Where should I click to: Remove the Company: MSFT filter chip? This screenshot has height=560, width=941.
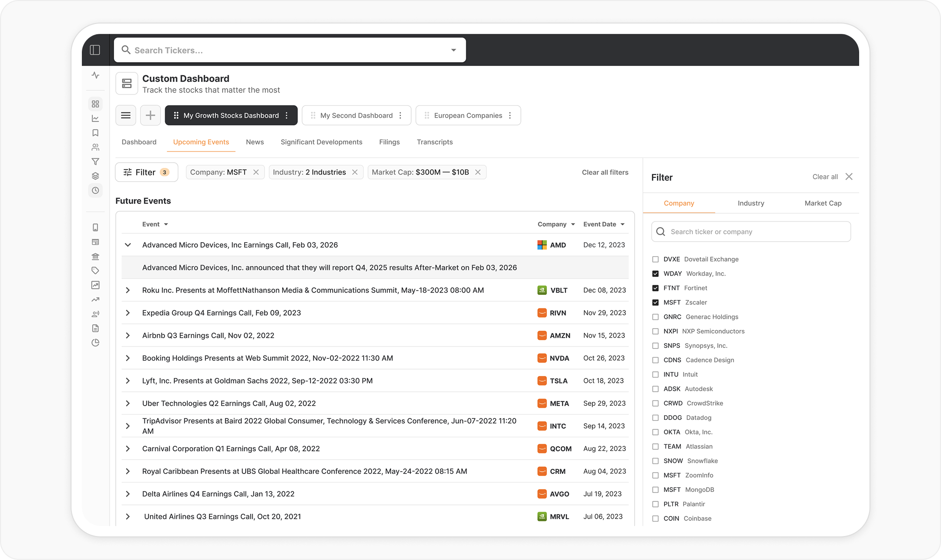[256, 172]
